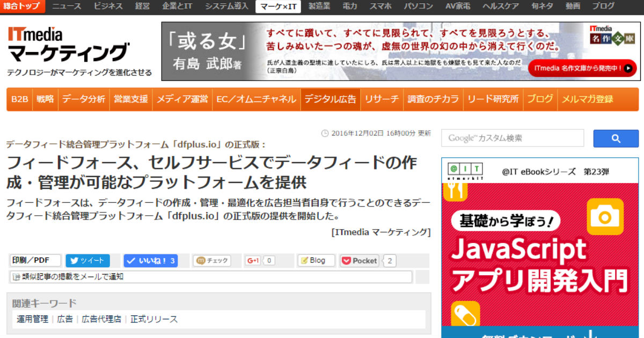Open the 企業とIT section
The image size is (644, 338).
(x=177, y=6)
